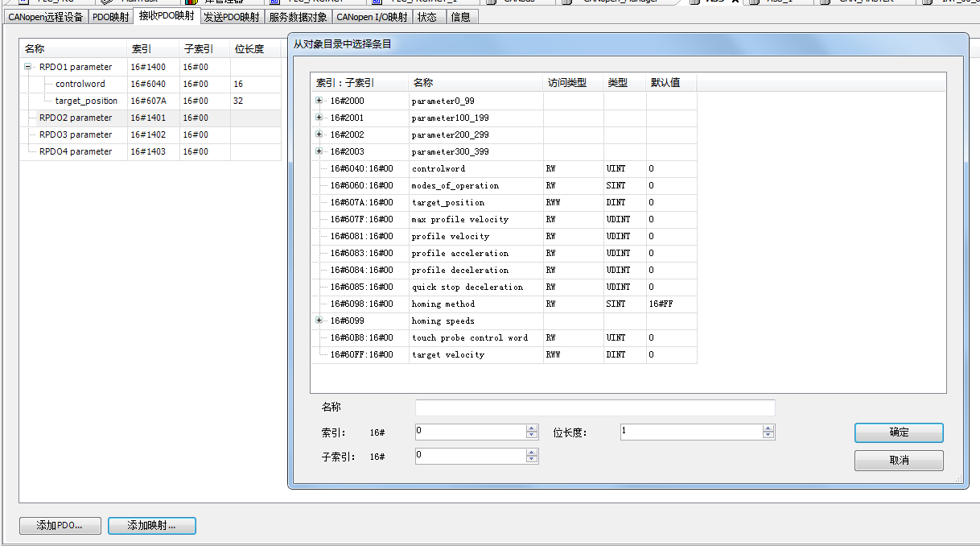The height and width of the screenshot is (546, 980).
Task: Click the 索引 value input field
Action: click(x=471, y=432)
